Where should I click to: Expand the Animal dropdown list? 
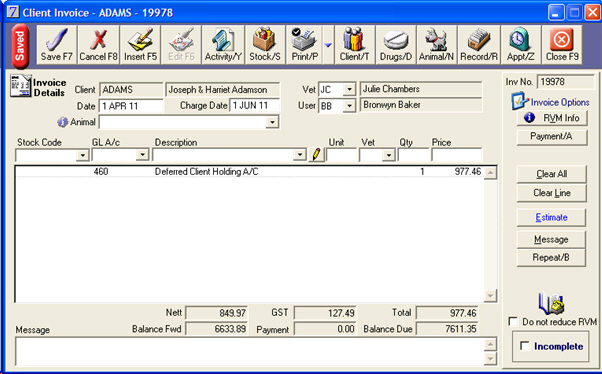pyautogui.click(x=272, y=122)
